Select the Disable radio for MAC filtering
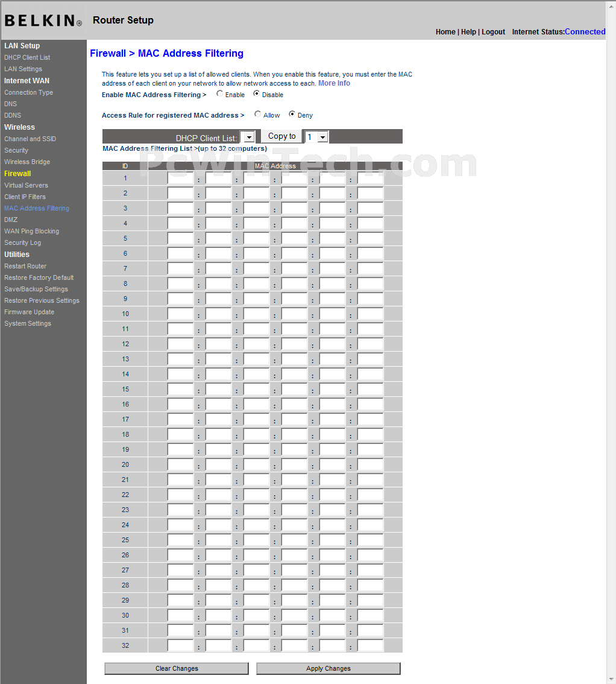This screenshot has height=684, width=616. (x=256, y=93)
